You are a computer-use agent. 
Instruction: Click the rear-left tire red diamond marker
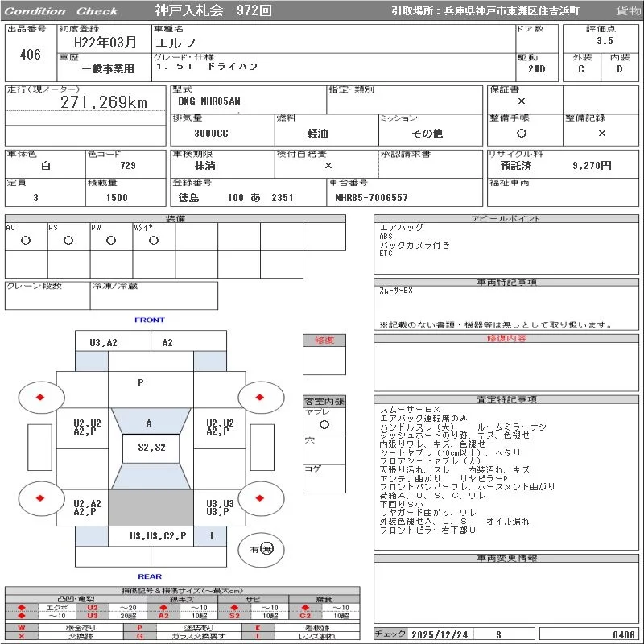click(x=40, y=498)
